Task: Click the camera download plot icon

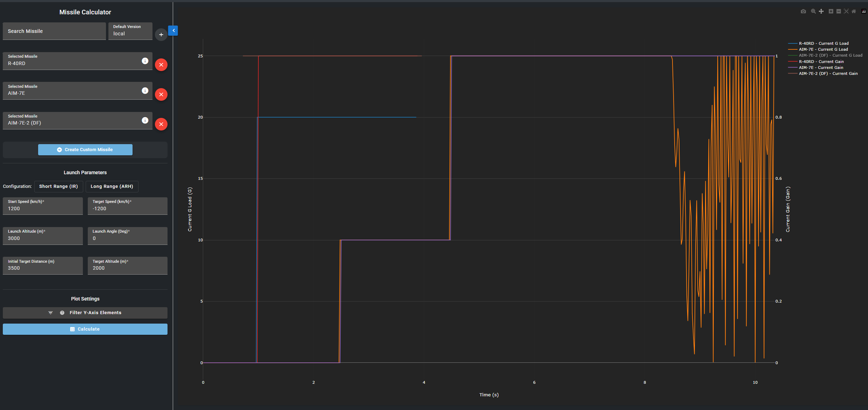Action: click(x=803, y=12)
